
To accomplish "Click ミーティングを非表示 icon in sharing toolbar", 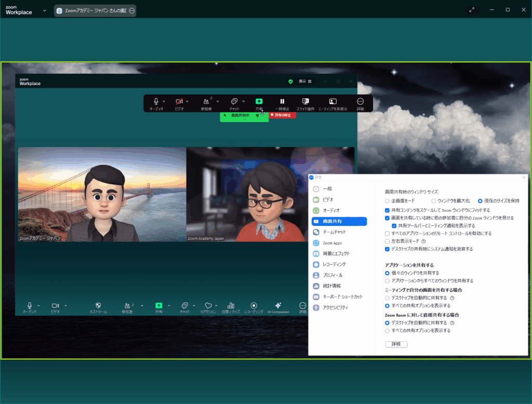I will point(332,101).
